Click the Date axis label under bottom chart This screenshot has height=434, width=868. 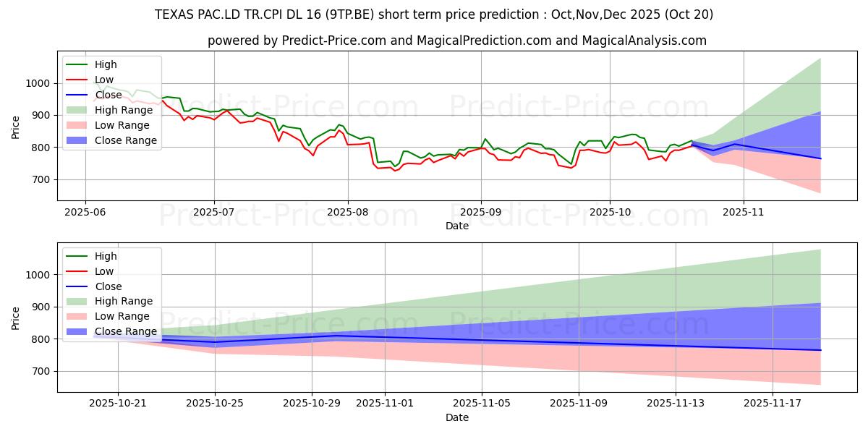(x=457, y=418)
